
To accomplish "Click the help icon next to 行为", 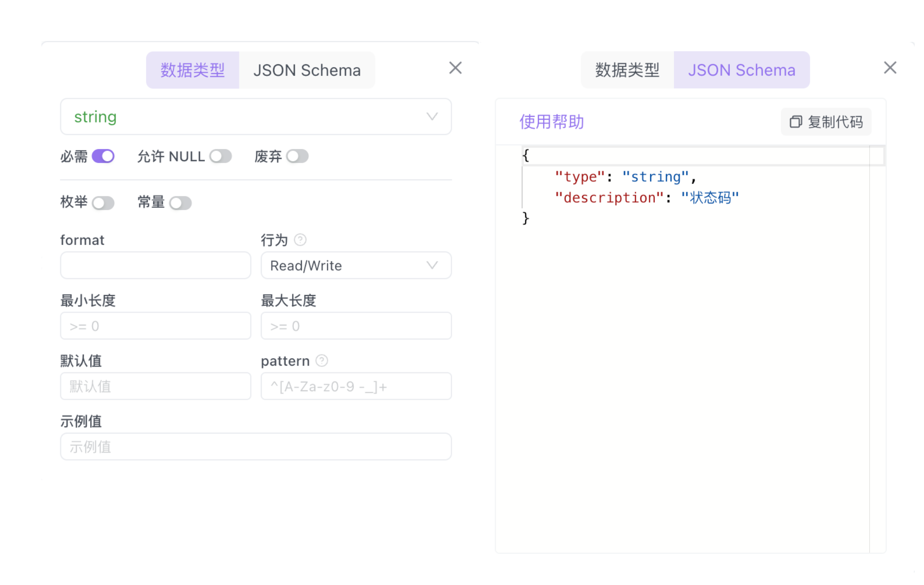I will click(x=300, y=240).
